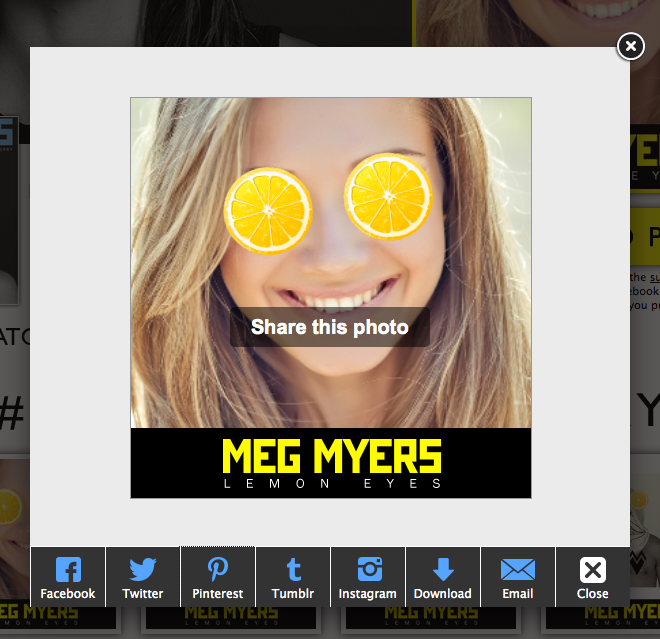660x639 pixels.
Task: Post the photo to Tumblr
Action: [x=293, y=577]
